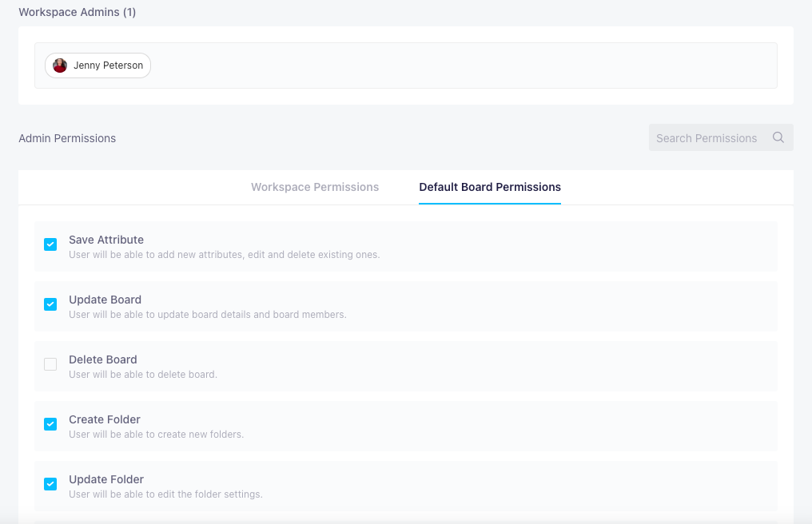812x524 pixels.
Task: Uncheck the Save Attribute permission
Action: click(x=50, y=244)
